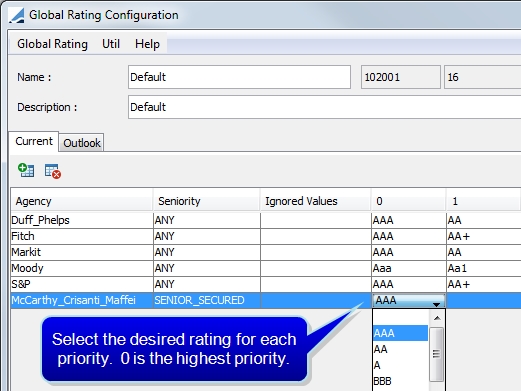Screen dimensions: 521x391
Task: Click Markit's AAA priority 0 cell
Action: click(x=409, y=252)
